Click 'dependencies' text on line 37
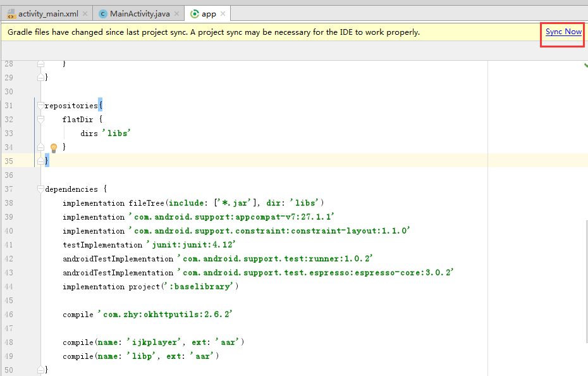Viewport: 588px width, 376px height. [x=71, y=189]
